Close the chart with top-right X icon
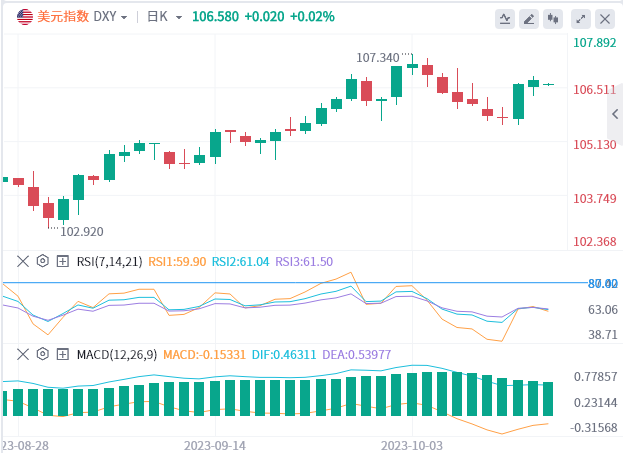The image size is (623, 453). [x=605, y=18]
